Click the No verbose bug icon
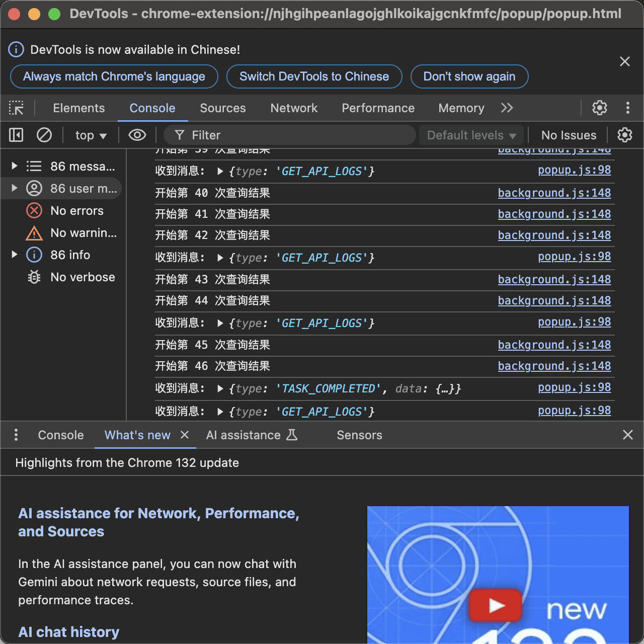The width and height of the screenshot is (644, 644). point(34,277)
